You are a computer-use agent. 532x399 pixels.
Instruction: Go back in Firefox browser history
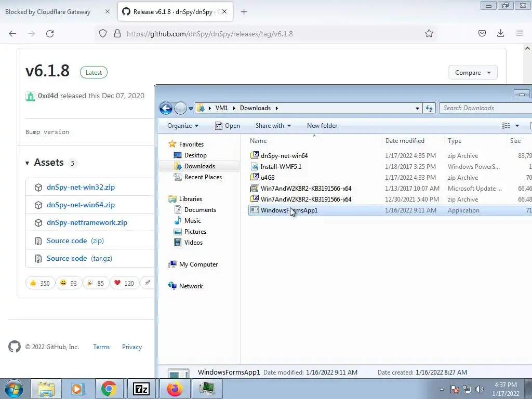(x=12, y=34)
